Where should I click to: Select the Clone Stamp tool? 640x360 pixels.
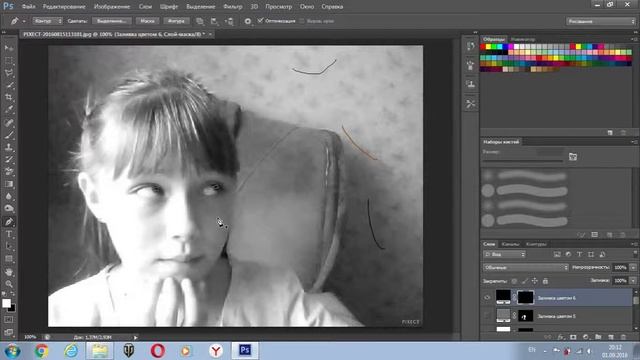click(x=9, y=147)
